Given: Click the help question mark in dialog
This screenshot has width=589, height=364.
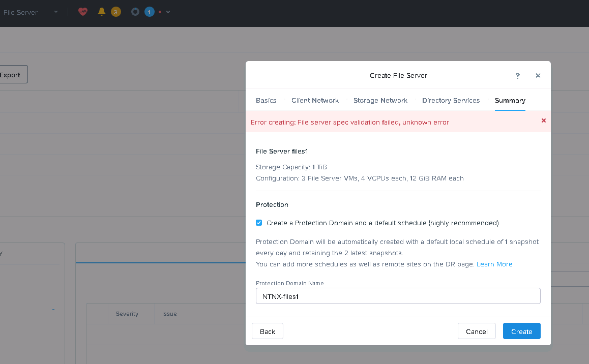Looking at the screenshot, I should 518,76.
